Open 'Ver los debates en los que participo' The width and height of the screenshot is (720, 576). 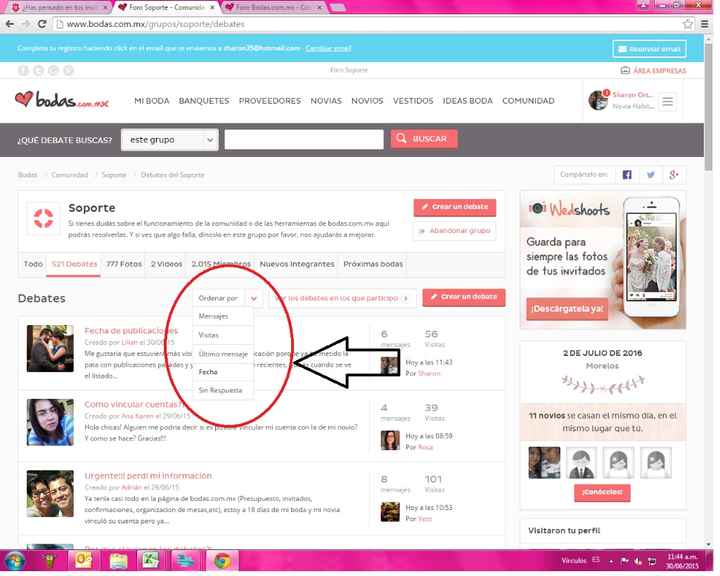coord(343,298)
